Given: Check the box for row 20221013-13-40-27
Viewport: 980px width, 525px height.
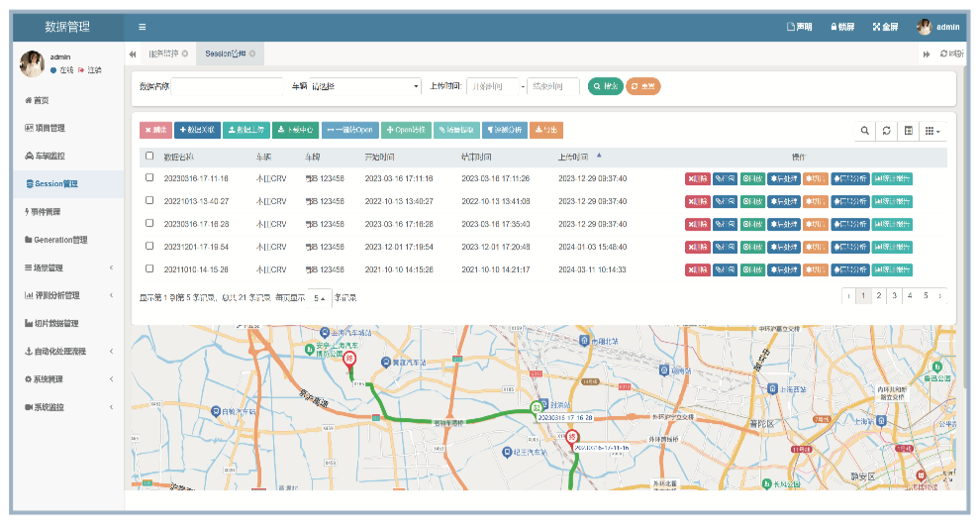Looking at the screenshot, I should pos(149,200).
